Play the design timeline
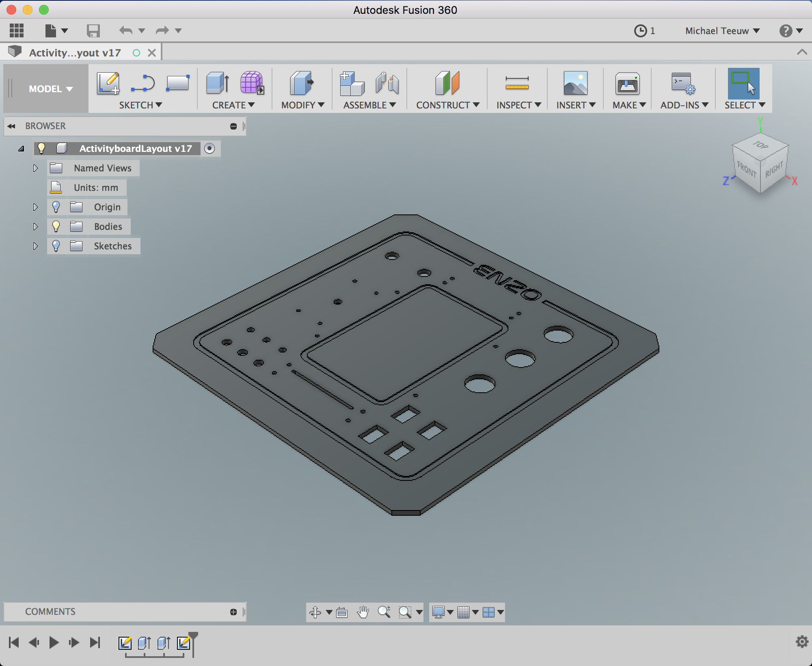 click(54, 642)
